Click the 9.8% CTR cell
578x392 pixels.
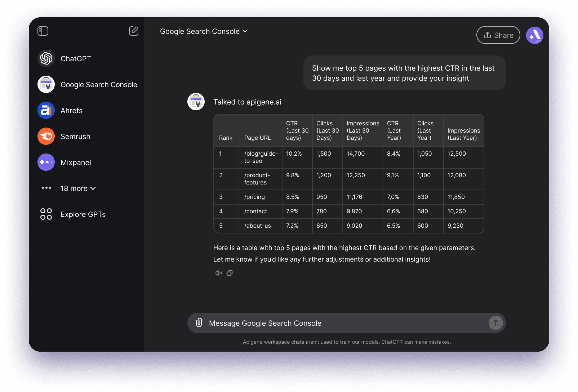coord(297,179)
